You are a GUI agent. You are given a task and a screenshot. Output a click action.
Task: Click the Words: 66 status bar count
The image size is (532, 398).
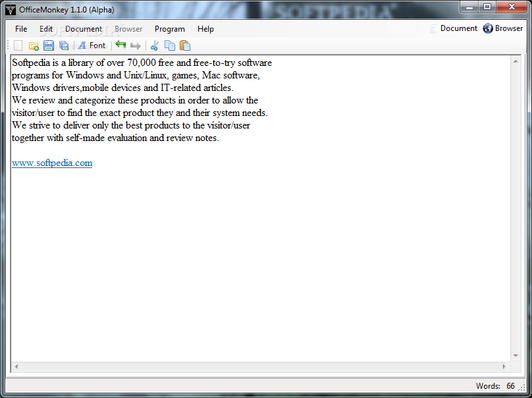tap(495, 386)
